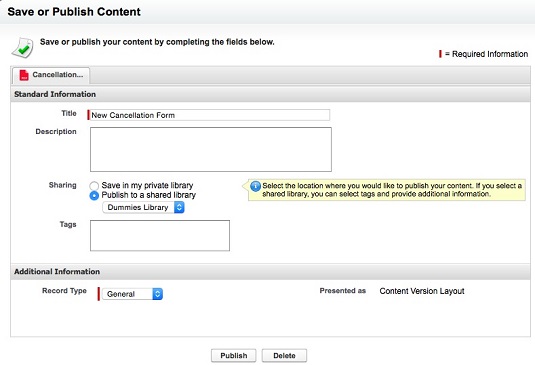Click into the Description text area
This screenshot has height=365, width=535.
point(211,149)
